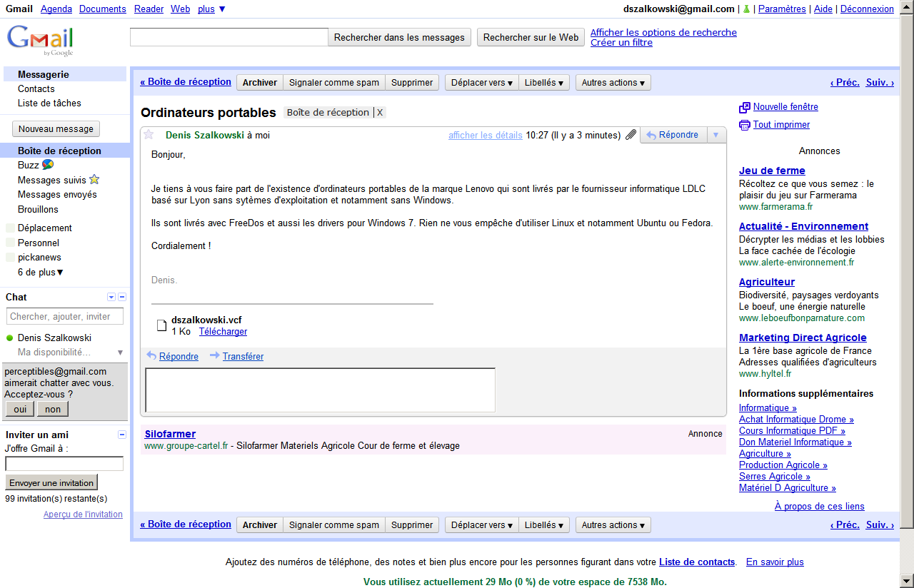This screenshot has height=588, width=914.
Task: Open Chat options dropdown button
Action: [111, 297]
